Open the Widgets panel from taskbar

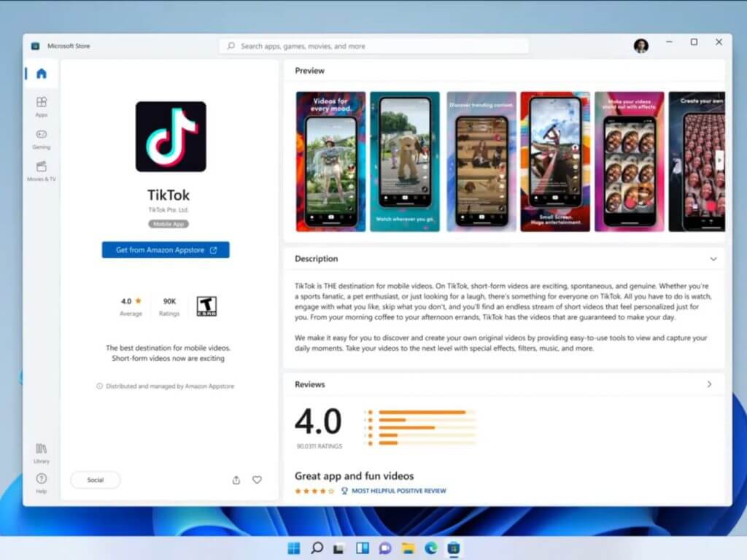pos(363,548)
